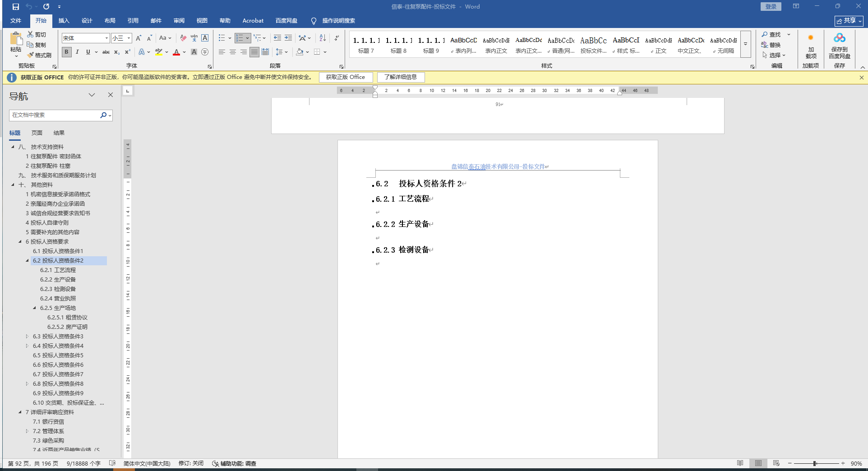Save the document with the floppy disk icon
Viewport: 868px width, 471px height.
pos(16,7)
